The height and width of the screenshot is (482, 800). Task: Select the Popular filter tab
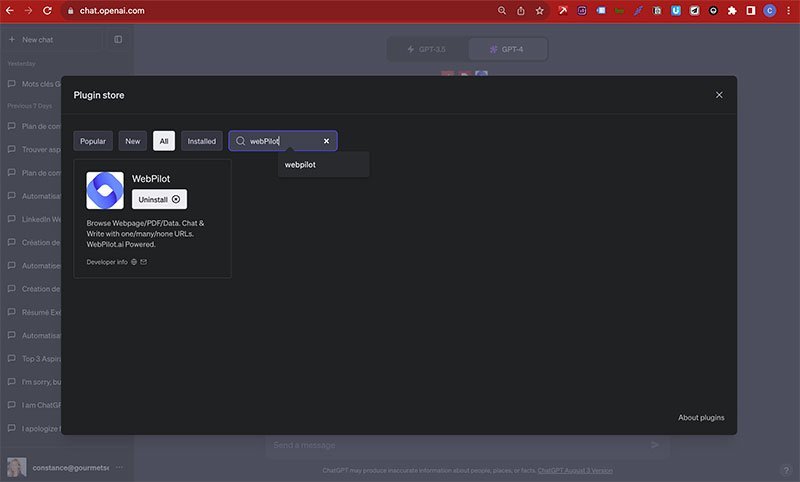click(x=93, y=141)
